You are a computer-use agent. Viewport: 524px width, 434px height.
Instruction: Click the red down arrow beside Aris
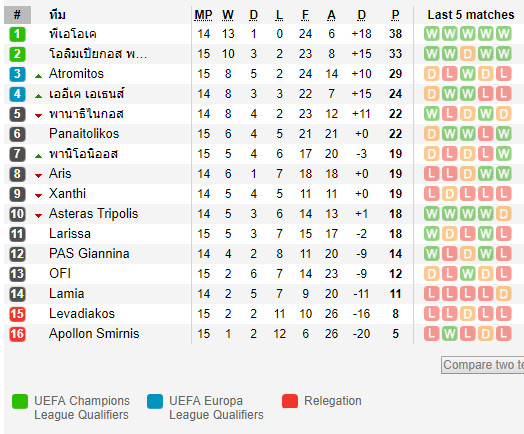click(38, 176)
